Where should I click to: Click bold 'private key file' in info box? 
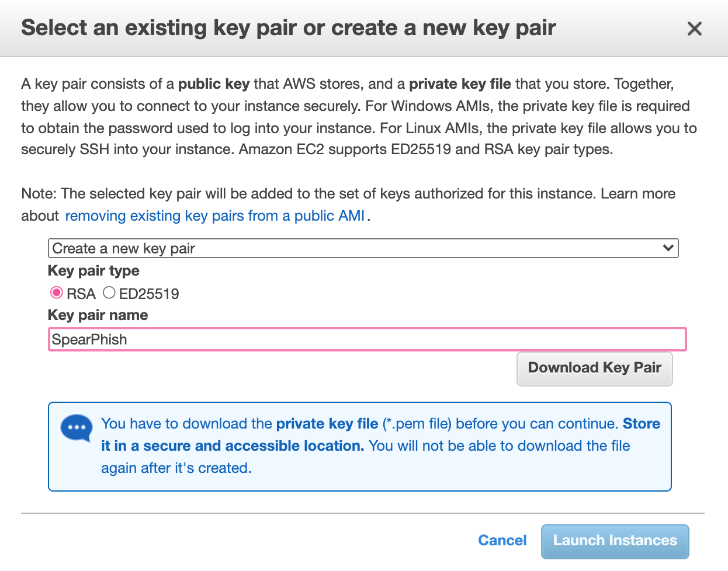click(x=327, y=424)
